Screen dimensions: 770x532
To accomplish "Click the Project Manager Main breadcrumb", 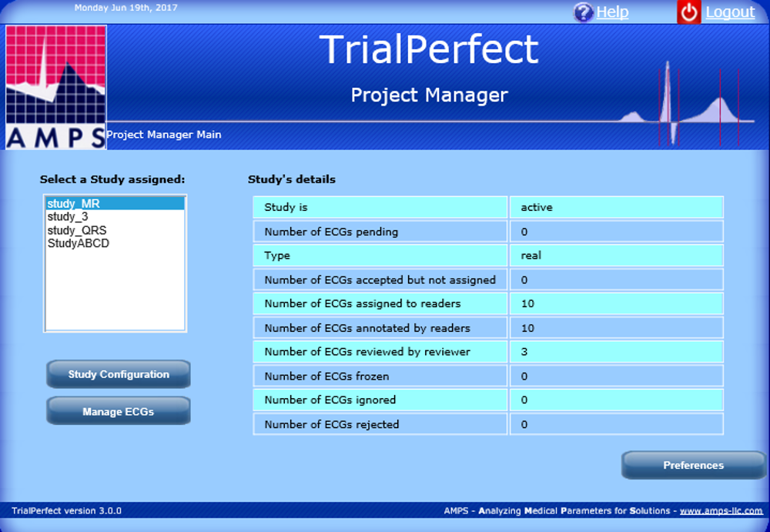I will coord(164,135).
